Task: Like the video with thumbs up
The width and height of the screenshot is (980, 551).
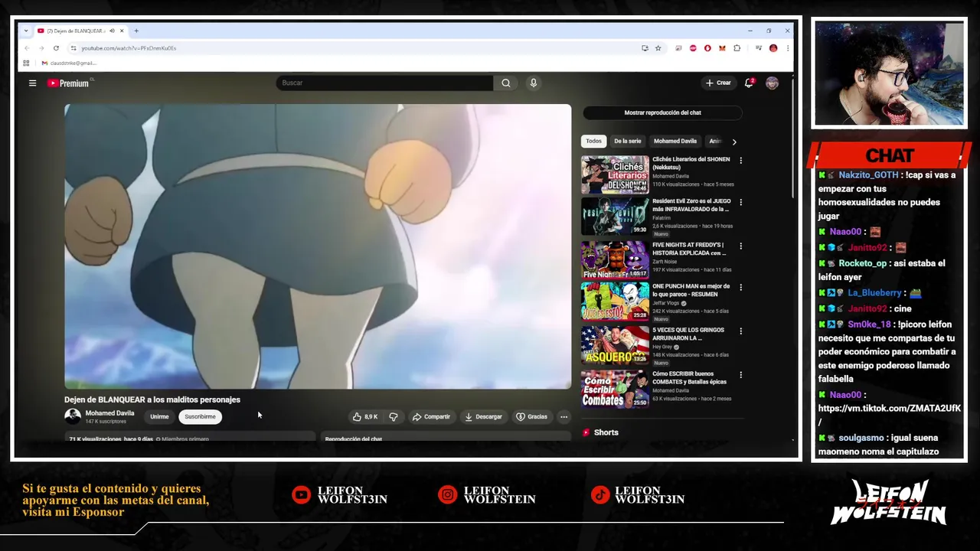Action: pyautogui.click(x=365, y=416)
